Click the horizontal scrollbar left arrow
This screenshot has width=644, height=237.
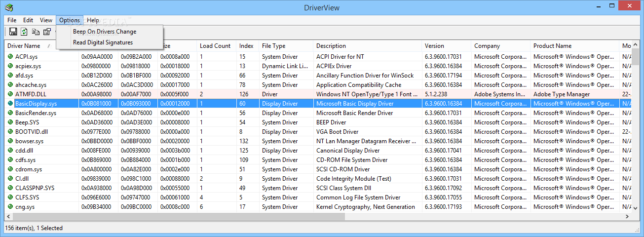8,217
